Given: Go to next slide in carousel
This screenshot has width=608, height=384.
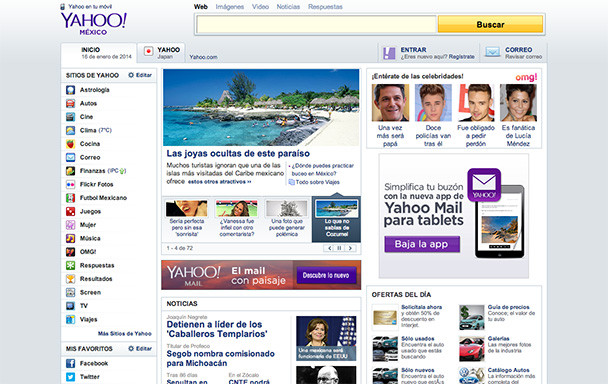Looking at the screenshot, I should pyautogui.click(x=350, y=248).
